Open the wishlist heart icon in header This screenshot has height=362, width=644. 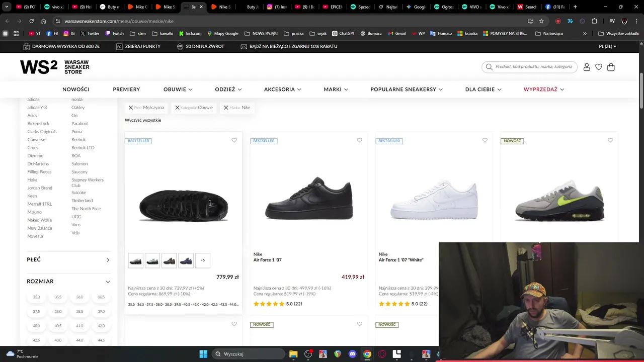(599, 67)
